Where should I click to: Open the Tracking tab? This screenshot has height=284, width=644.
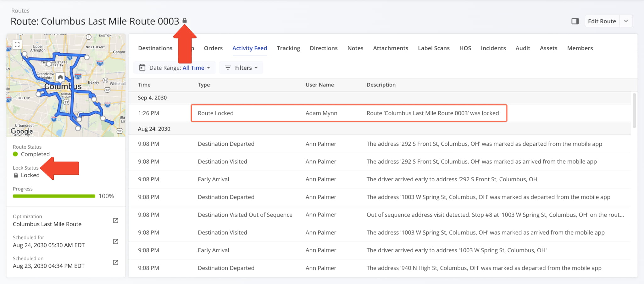tap(288, 48)
